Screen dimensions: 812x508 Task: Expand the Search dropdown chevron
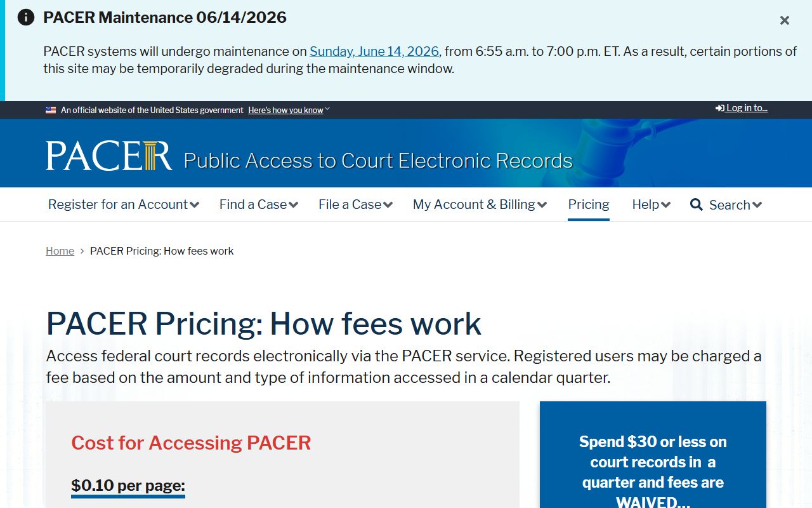pyautogui.click(x=757, y=204)
